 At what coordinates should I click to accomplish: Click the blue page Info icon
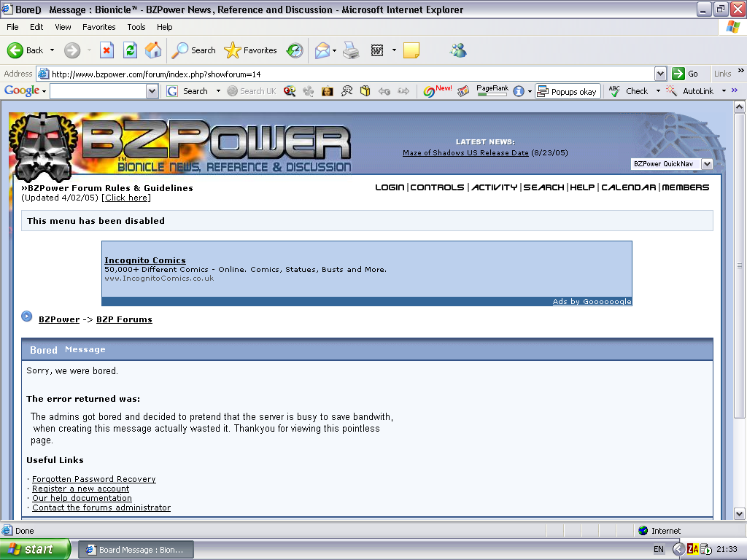coord(519,91)
